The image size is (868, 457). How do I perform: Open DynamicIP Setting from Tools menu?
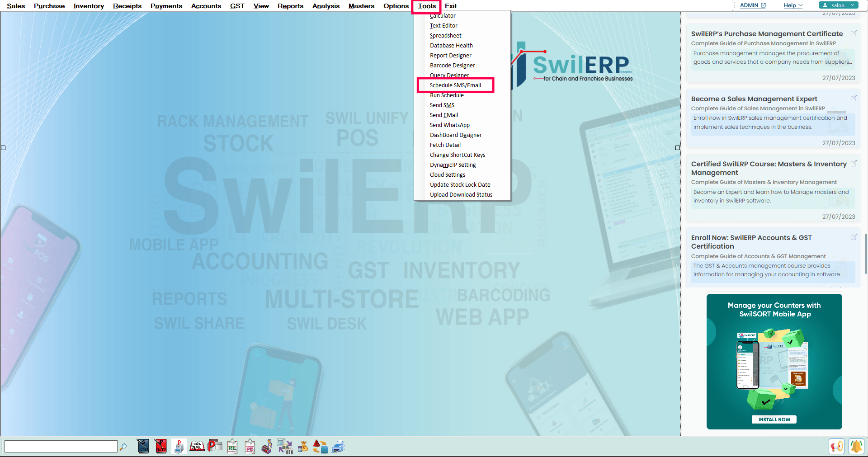click(x=462, y=165)
